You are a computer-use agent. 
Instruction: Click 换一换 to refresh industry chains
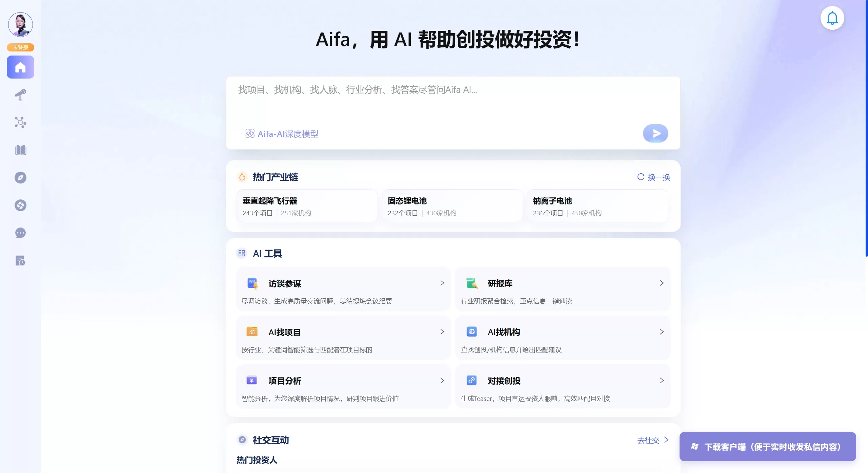click(653, 177)
